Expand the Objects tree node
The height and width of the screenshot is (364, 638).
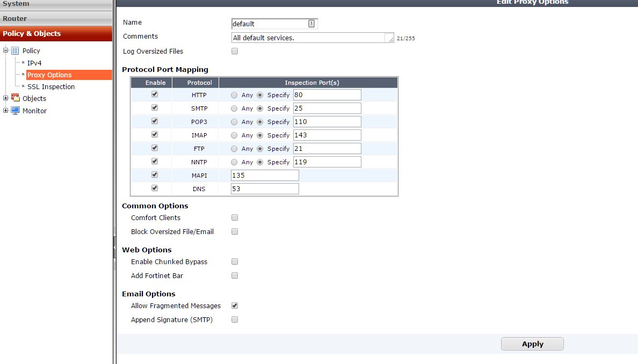pyautogui.click(x=6, y=98)
